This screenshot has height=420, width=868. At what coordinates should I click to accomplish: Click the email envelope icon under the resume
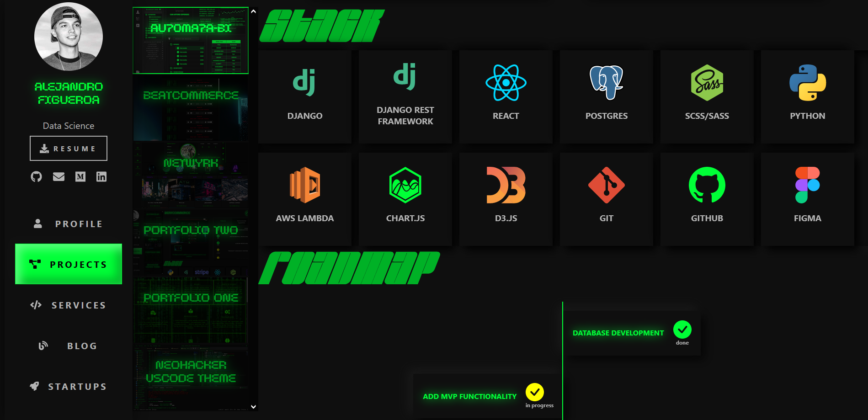(59, 176)
